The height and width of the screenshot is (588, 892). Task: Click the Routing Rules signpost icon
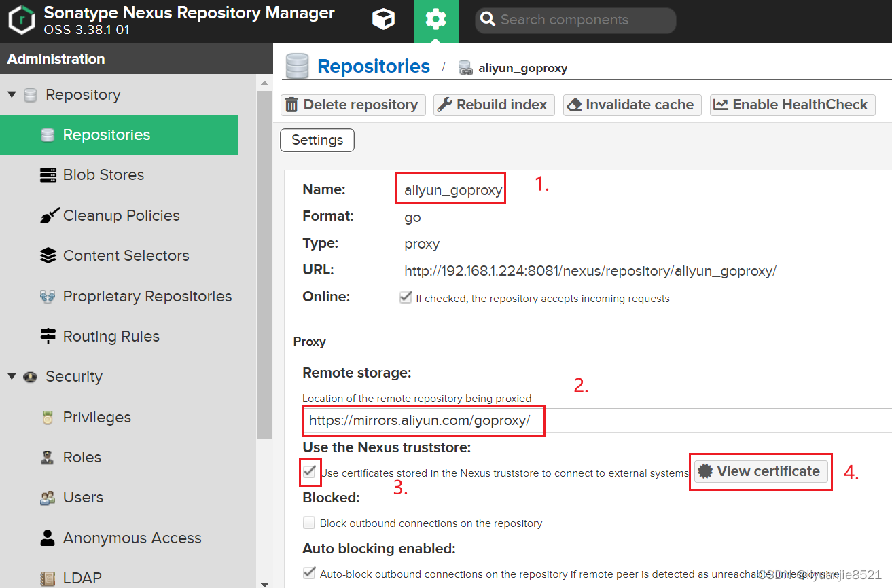(48, 336)
